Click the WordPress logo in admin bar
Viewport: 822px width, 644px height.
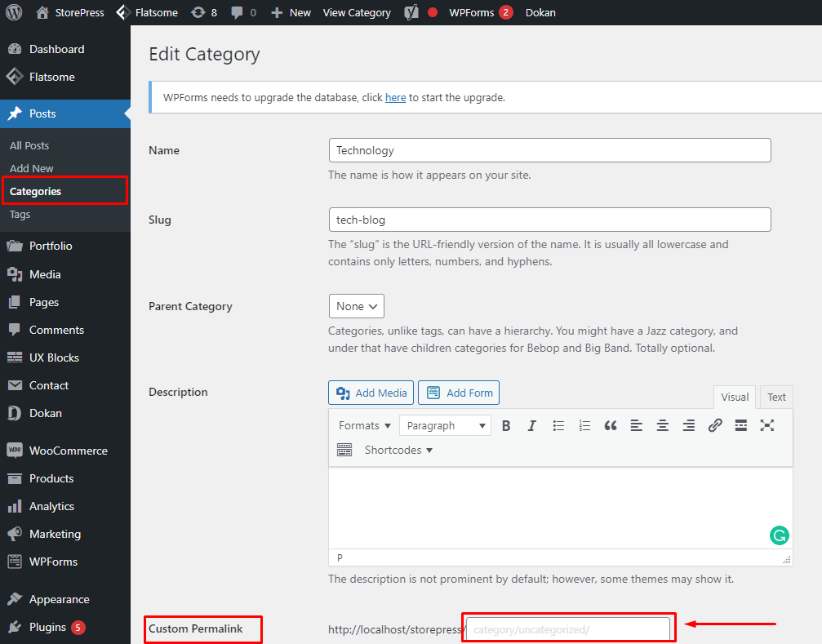coord(14,12)
